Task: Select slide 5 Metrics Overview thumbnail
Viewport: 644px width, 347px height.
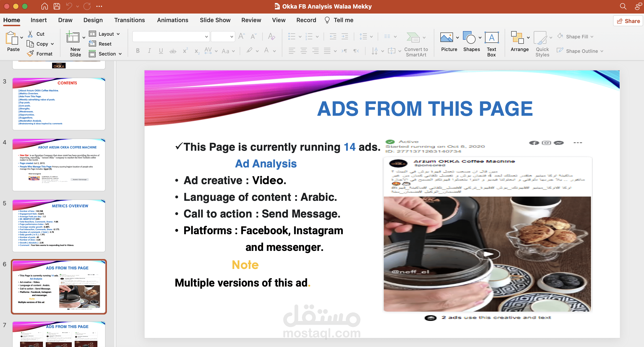Action: [x=59, y=226]
